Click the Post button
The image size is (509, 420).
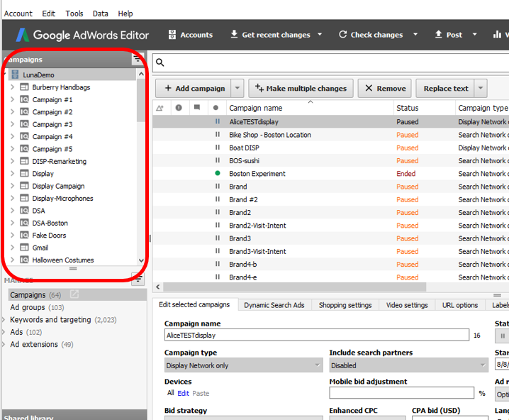(448, 35)
